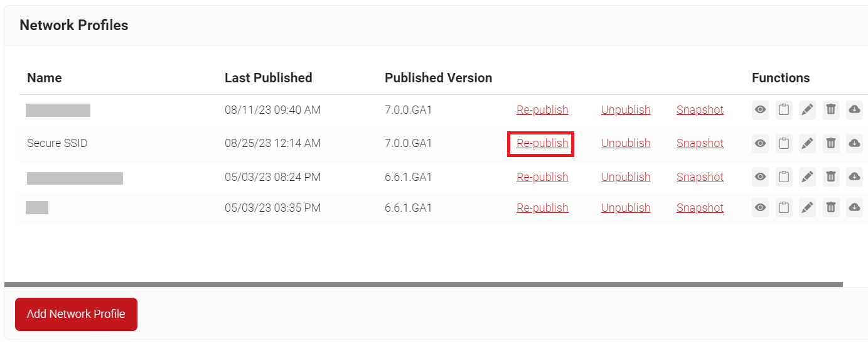This screenshot has height=343, width=868.
Task: Click the horizontal scrollbar below the table
Action: [x=423, y=285]
